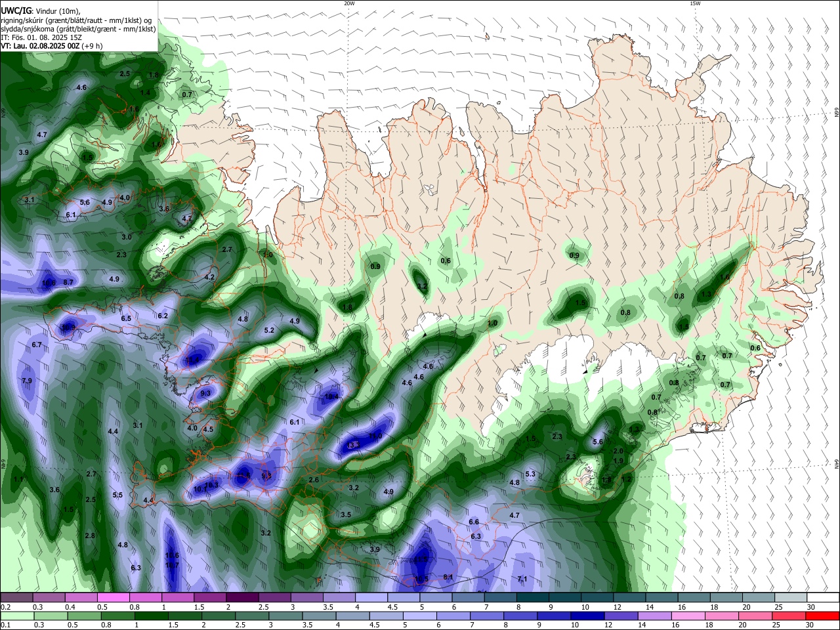Click the '5.5' precipitation value
The height and width of the screenshot is (630, 840).
(117, 495)
